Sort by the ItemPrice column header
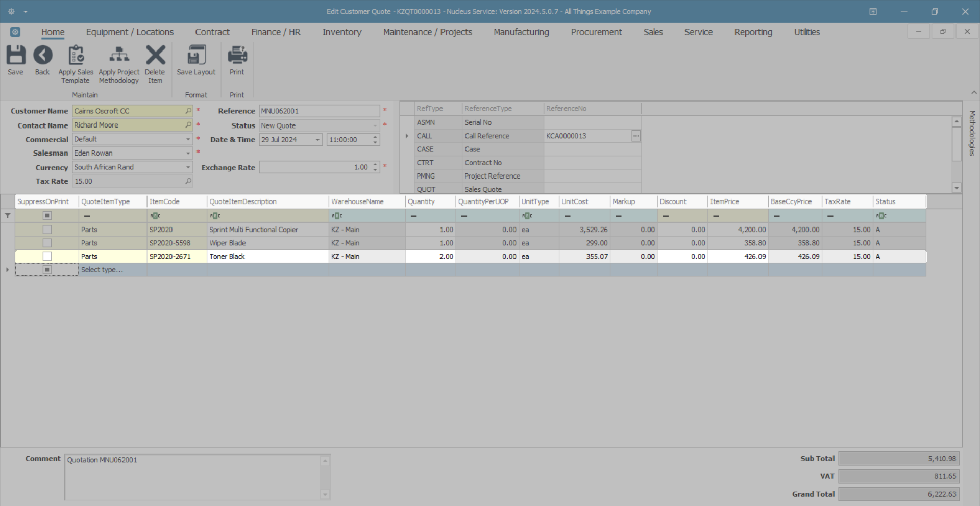 [x=738, y=201]
